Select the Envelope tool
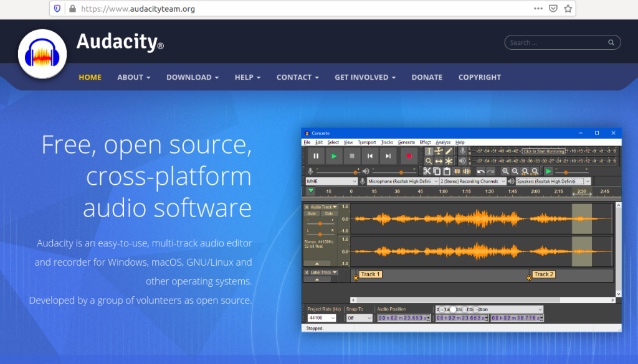This screenshot has height=364, width=638. pyautogui.click(x=439, y=152)
